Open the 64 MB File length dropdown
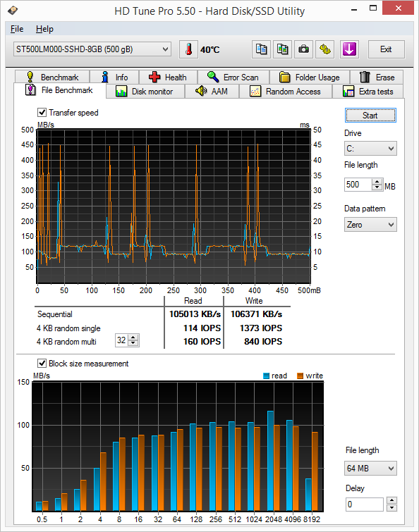This screenshot has height=532, width=419. (x=370, y=468)
